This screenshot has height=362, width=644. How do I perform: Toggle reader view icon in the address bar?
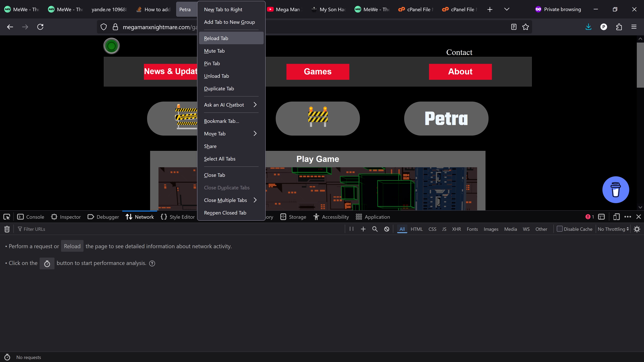point(514,27)
